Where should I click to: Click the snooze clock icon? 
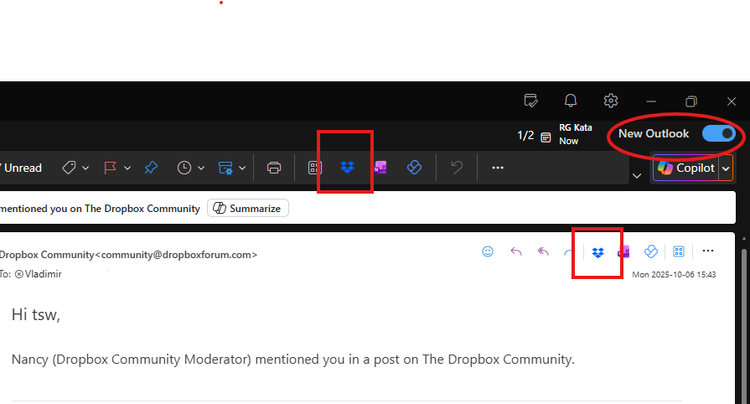184,168
